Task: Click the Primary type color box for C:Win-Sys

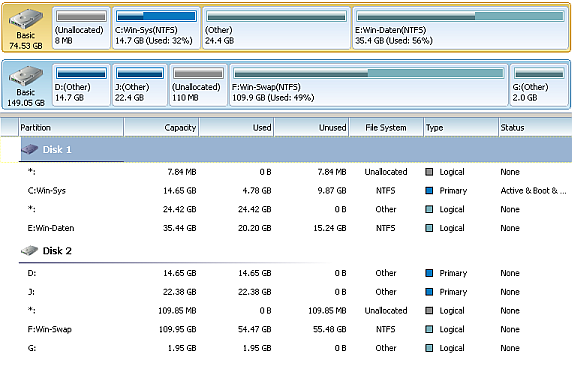Action: coord(429,190)
